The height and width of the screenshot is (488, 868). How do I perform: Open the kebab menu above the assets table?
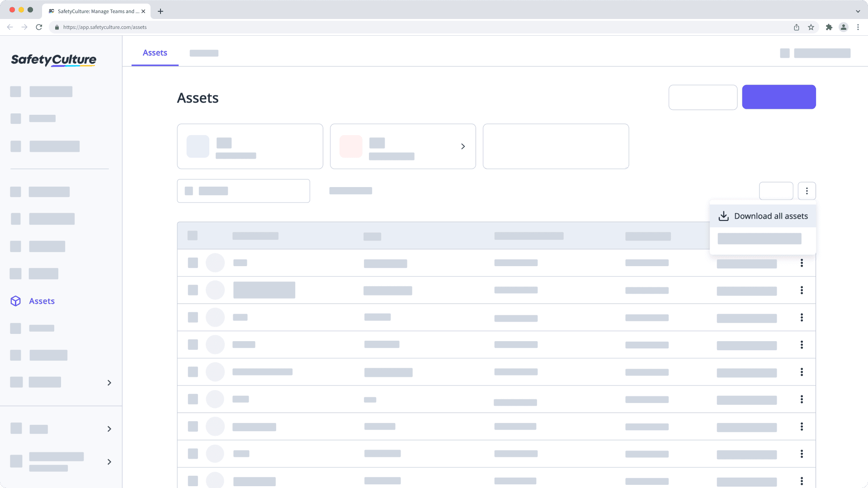pyautogui.click(x=807, y=191)
